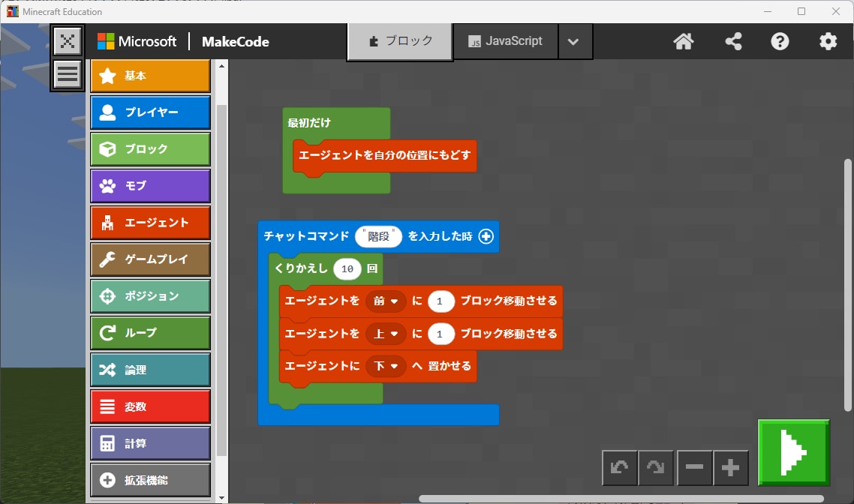The height and width of the screenshot is (504, 854).
Task: Click the Microsoft logo
Action: (x=137, y=41)
